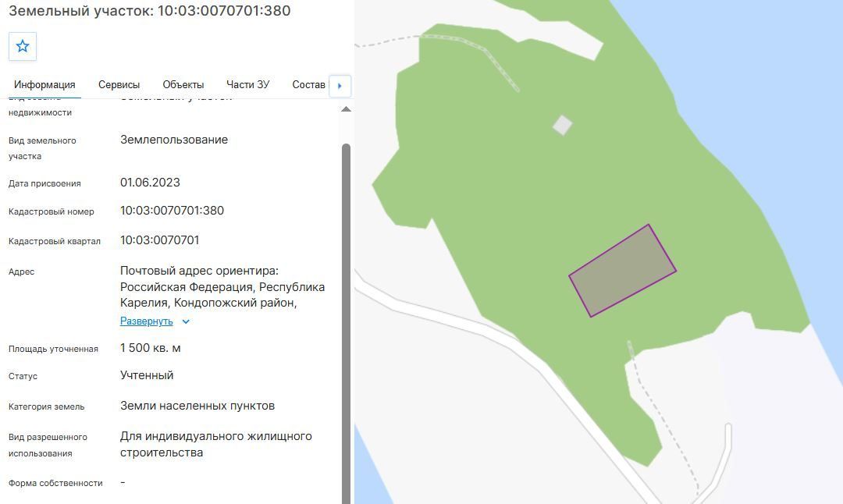Click the Вид разрешенного использования label
The width and height of the screenshot is (843, 504).
(48, 445)
